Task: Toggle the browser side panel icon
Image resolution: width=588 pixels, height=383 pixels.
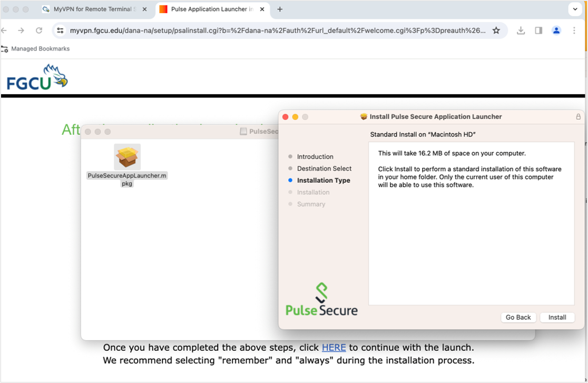Action: [538, 30]
